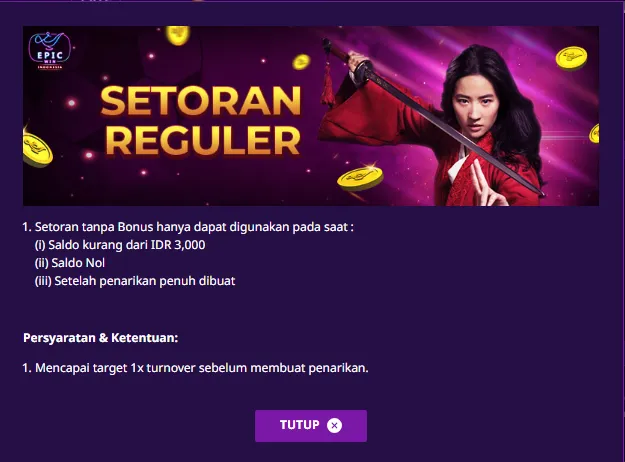Viewport: 625px width, 462px height.
Task: Click the gold coin at banner top center
Action: pyautogui.click(x=178, y=35)
